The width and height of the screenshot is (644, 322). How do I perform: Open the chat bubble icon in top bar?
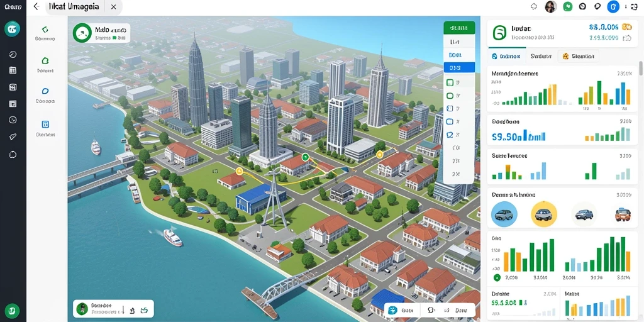597,6
